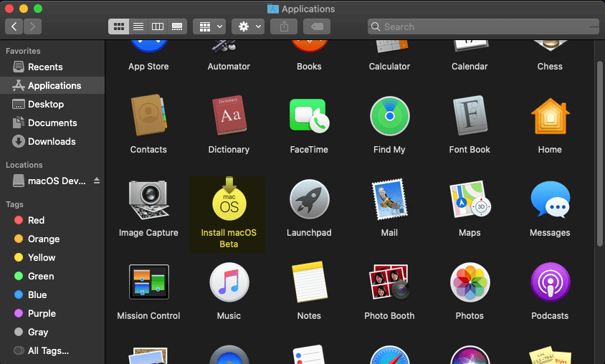This screenshot has height=364, width=605.
Task: Click the Books label
Action: [x=309, y=67]
